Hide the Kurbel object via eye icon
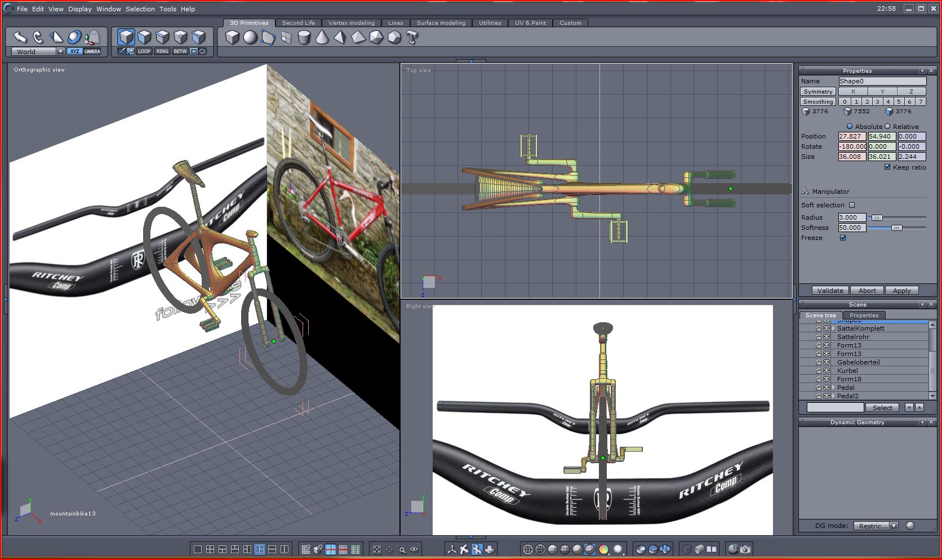Screen dimensions: 942x560 (827, 371)
